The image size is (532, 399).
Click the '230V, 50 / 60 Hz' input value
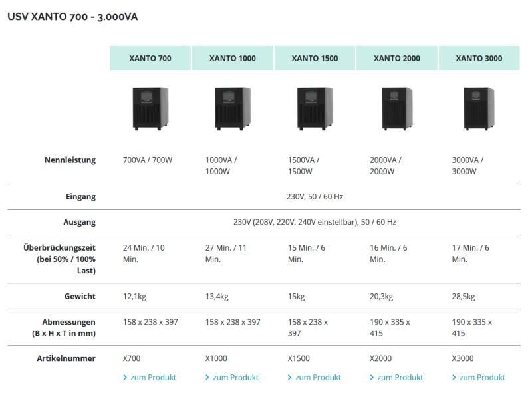point(315,196)
